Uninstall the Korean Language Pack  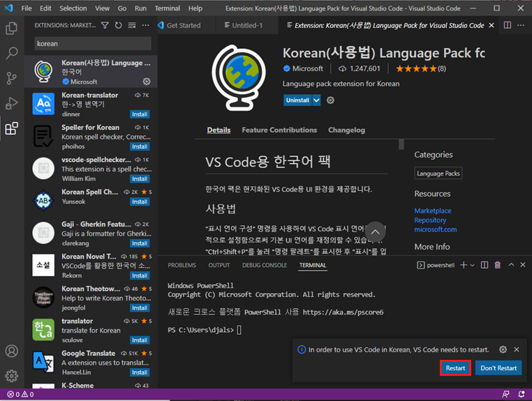(x=297, y=100)
